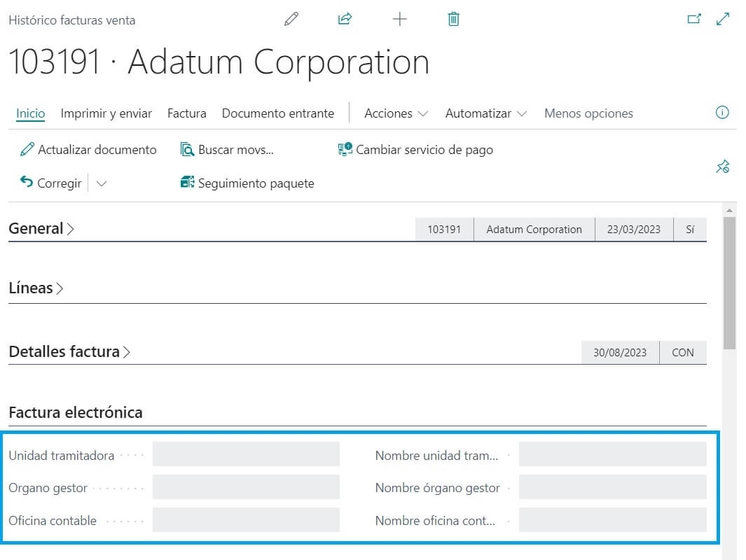Click the vertical scrollbar thumb

[x=729, y=280]
